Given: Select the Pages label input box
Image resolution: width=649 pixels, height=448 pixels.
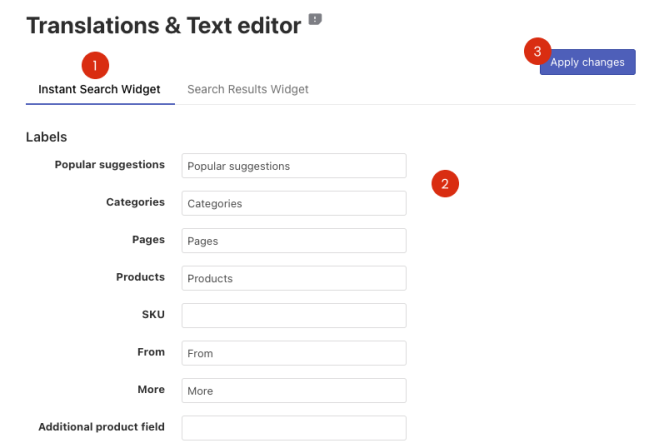Looking at the screenshot, I should 294,241.
